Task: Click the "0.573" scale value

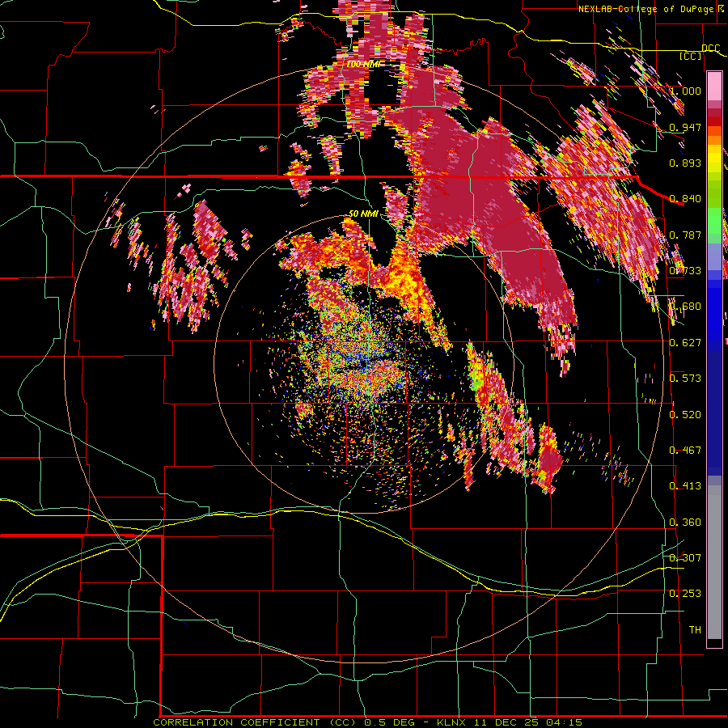Action: (685, 379)
